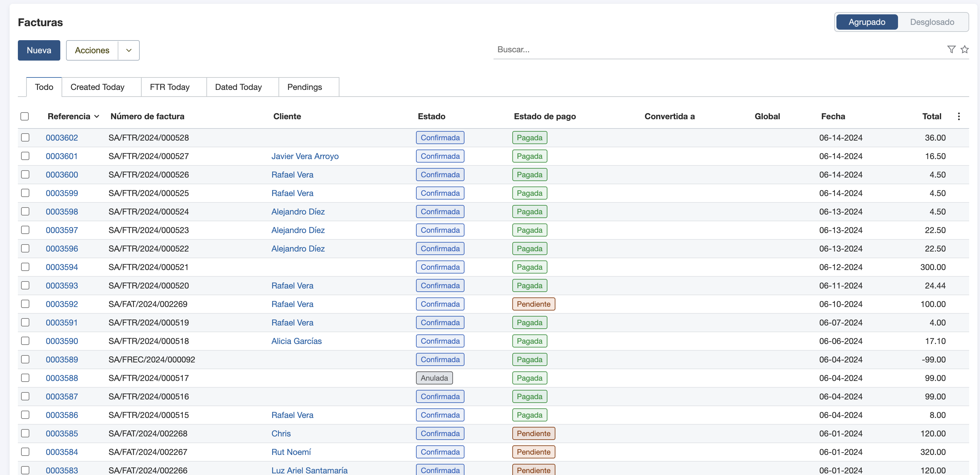Click invoice number SA/FTR/2024/000528
The width and height of the screenshot is (980, 475).
point(148,138)
